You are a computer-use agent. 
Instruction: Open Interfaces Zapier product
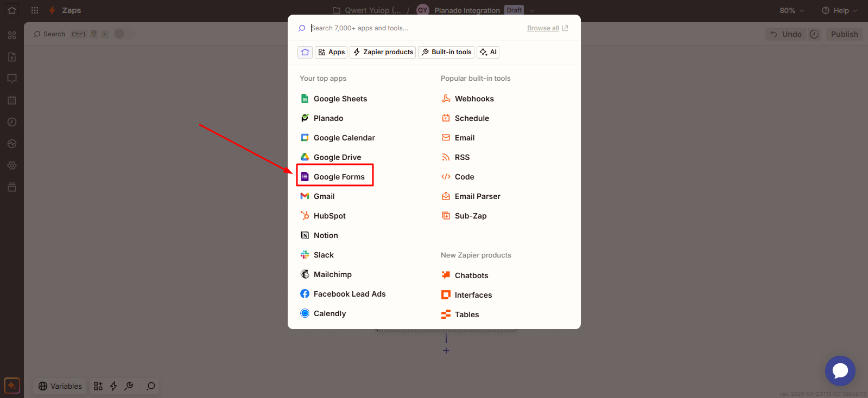click(467, 295)
